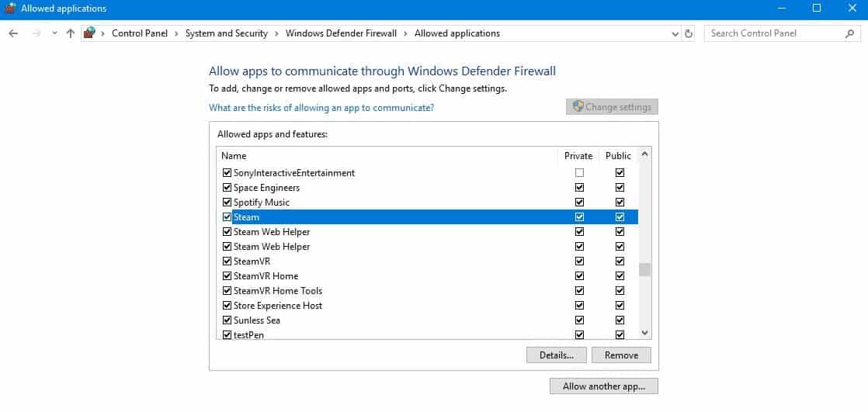Go forward with the forward arrow
Image resolution: width=868 pixels, height=412 pixels.
(36, 33)
